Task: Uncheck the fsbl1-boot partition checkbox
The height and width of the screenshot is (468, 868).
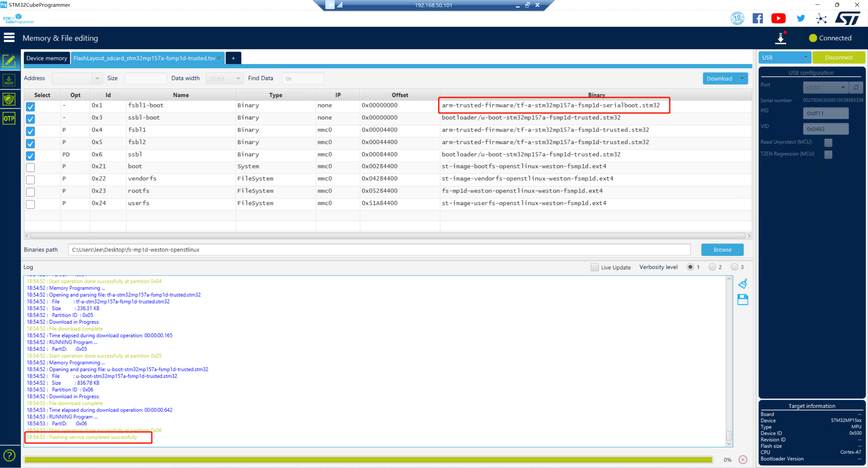Action: point(31,106)
